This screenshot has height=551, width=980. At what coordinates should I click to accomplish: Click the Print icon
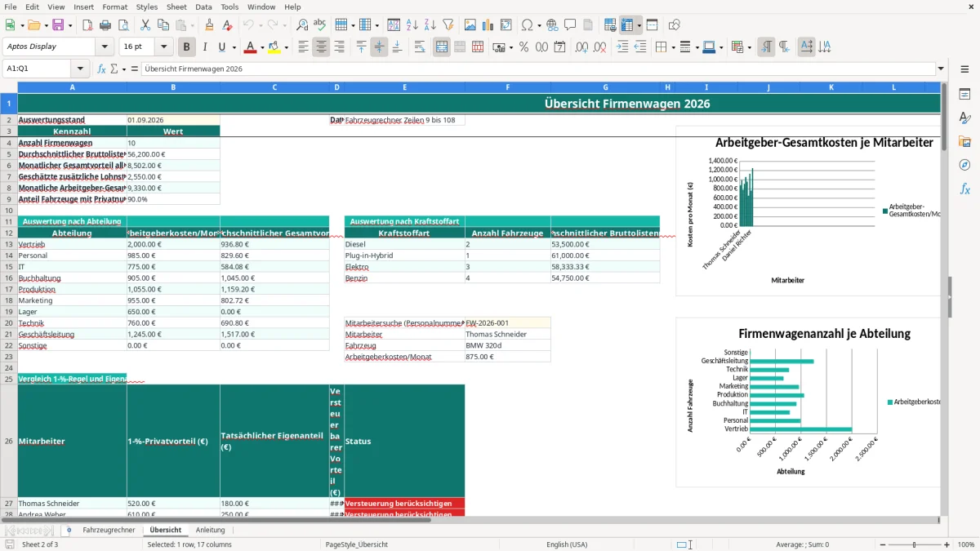tap(105, 25)
